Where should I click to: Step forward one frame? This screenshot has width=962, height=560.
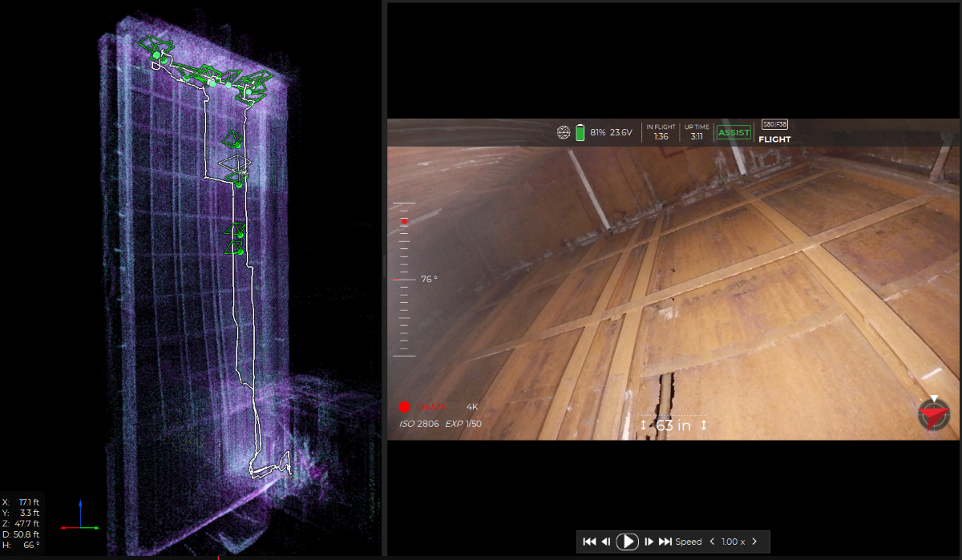[x=649, y=542]
